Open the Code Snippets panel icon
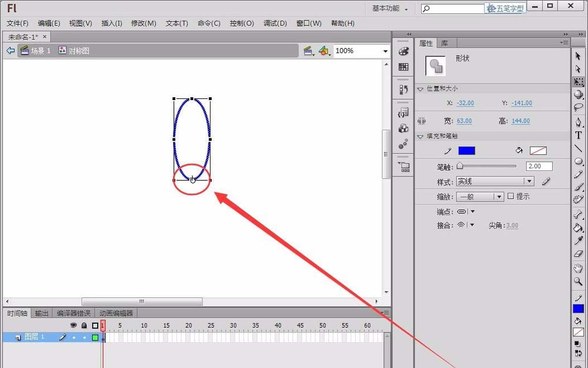Viewport: 588px width, 368px height. pyautogui.click(x=403, y=112)
